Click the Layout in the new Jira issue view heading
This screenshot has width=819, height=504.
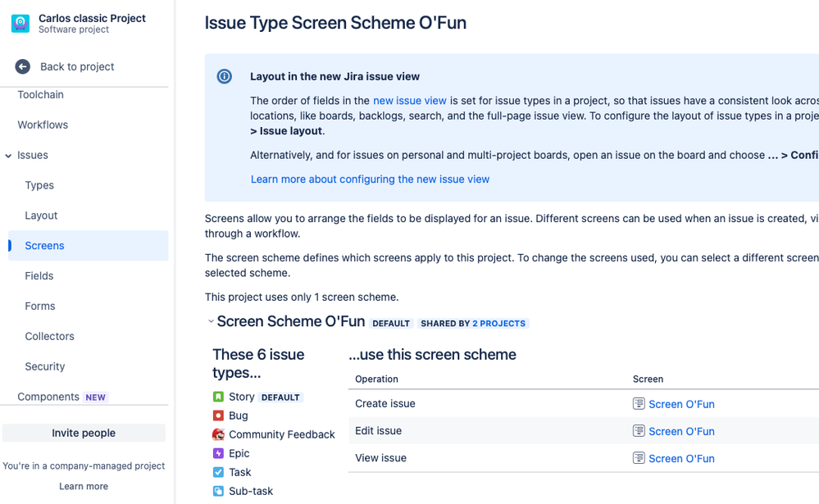click(x=334, y=76)
